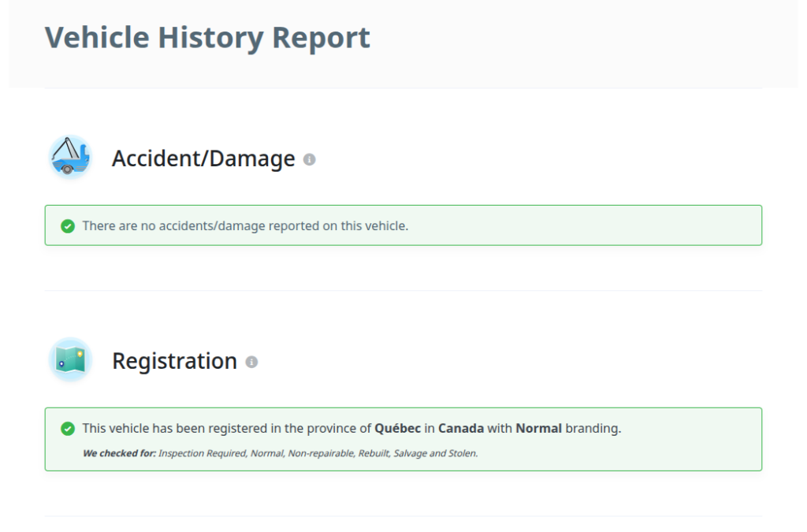Image resolution: width=807 pixels, height=532 pixels.
Task: Click the no accidents/damage reported sentence
Action: (245, 226)
